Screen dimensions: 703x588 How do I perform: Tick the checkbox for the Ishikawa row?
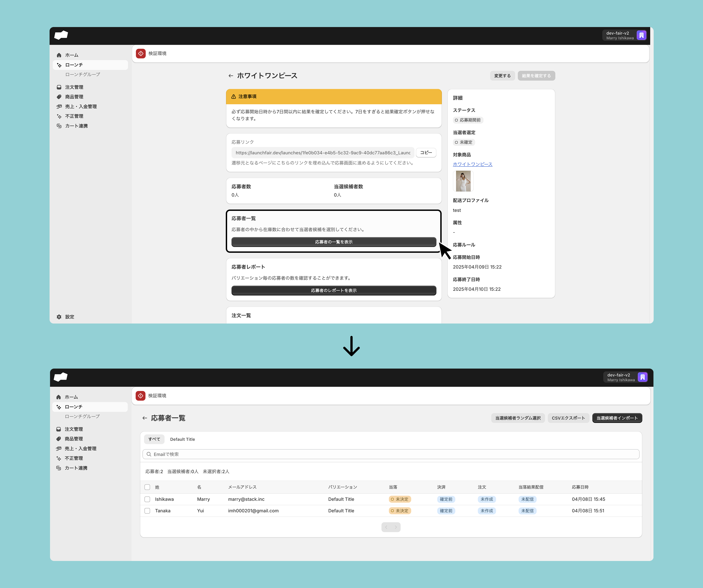pyautogui.click(x=147, y=499)
